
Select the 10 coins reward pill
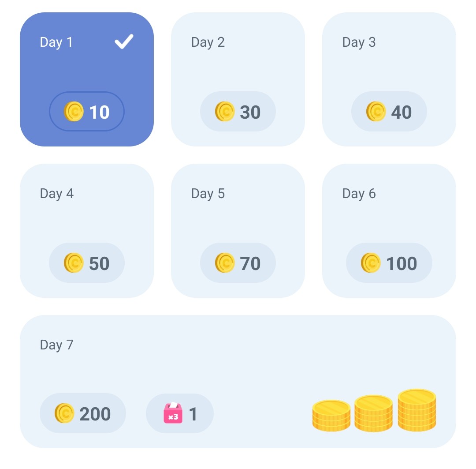click(87, 112)
